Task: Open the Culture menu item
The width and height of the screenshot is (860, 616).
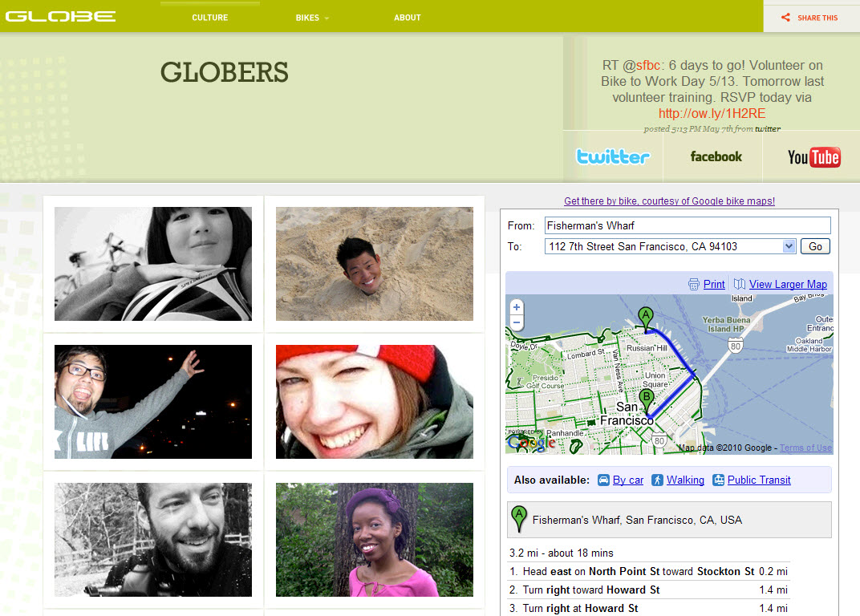Action: tap(210, 18)
